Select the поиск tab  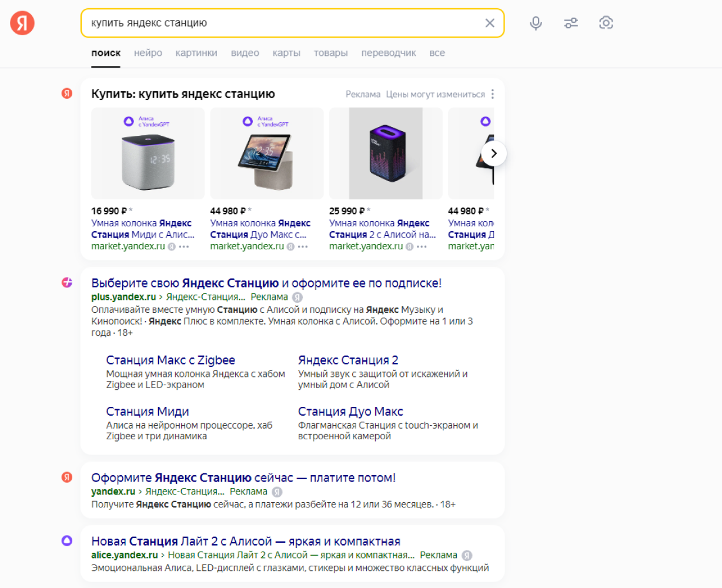(106, 53)
